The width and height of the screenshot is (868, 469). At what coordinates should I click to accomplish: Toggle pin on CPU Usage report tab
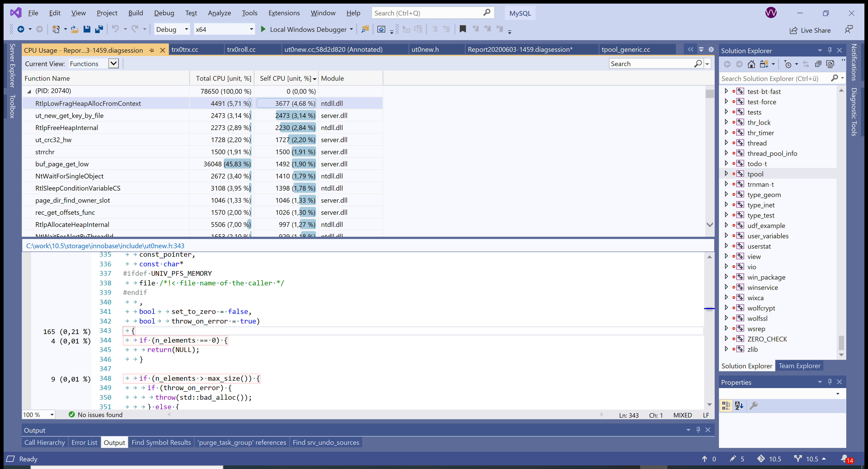152,50
